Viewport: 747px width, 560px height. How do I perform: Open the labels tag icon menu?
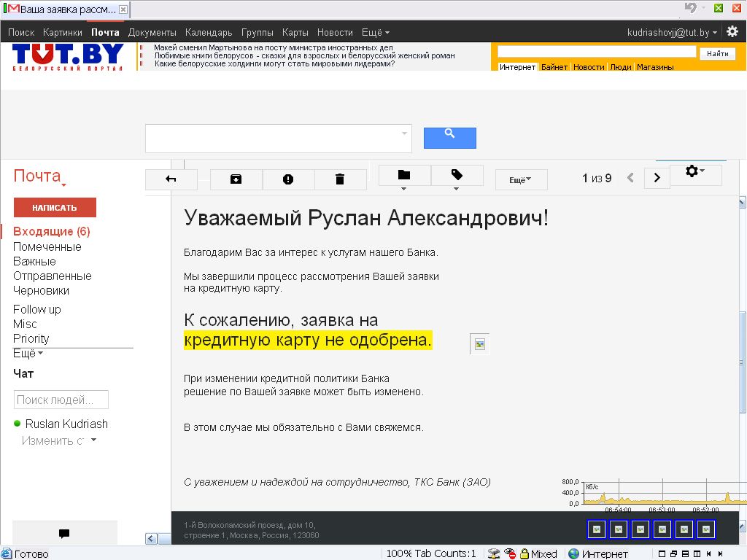(457, 176)
